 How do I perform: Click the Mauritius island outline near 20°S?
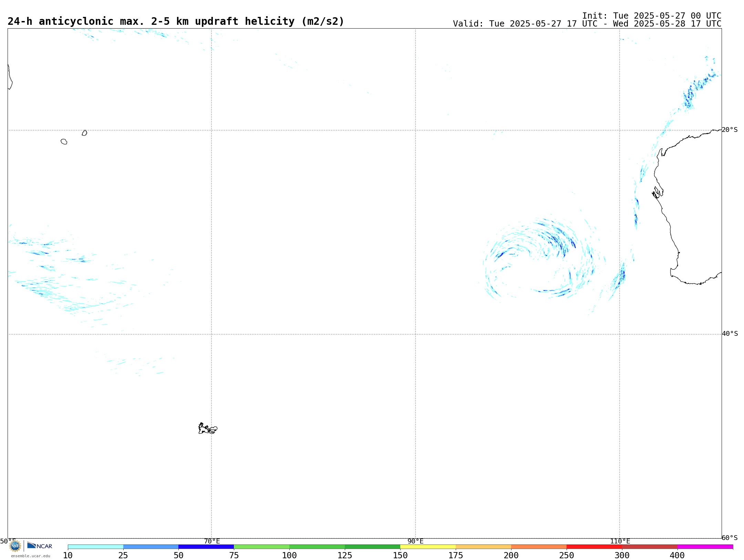(85, 133)
